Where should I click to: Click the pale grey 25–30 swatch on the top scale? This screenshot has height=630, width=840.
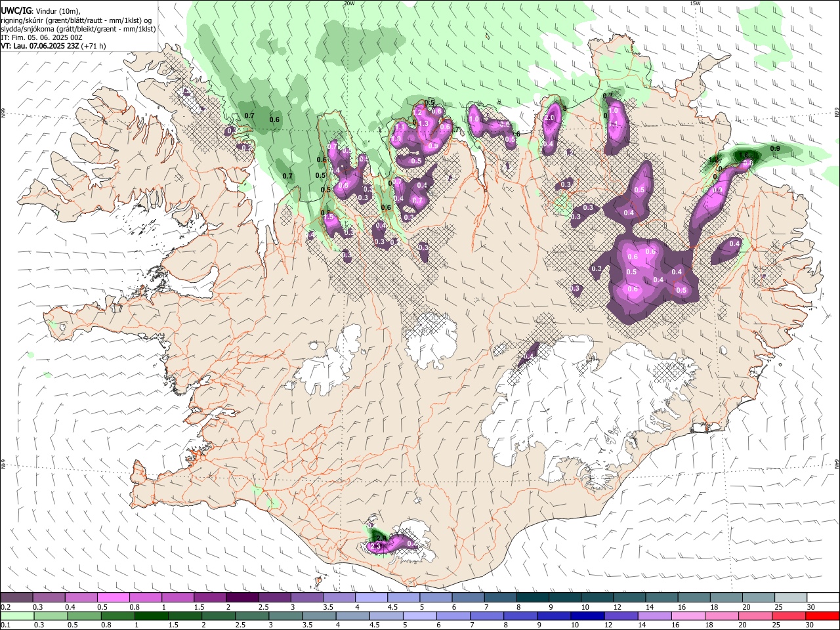791,598
